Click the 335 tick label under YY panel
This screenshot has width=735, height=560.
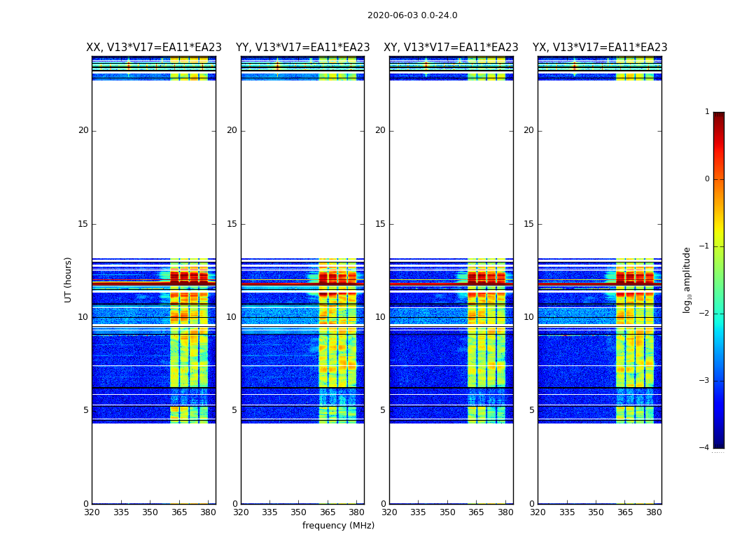[x=269, y=512]
